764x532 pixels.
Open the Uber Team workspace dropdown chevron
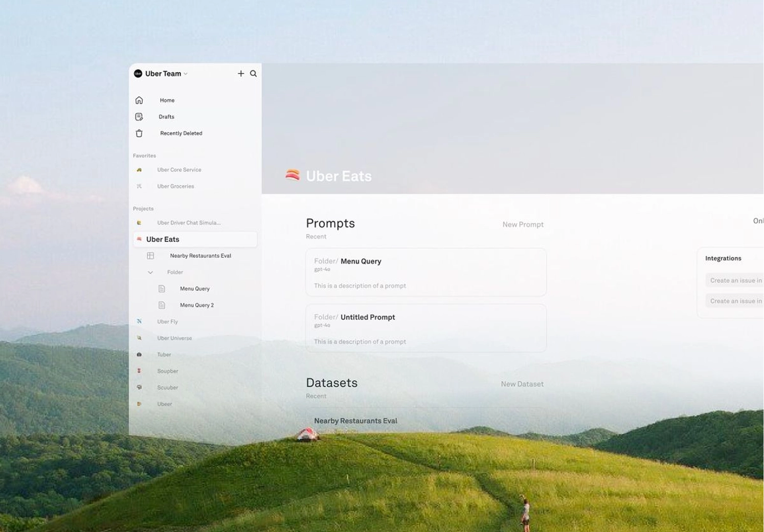click(186, 74)
